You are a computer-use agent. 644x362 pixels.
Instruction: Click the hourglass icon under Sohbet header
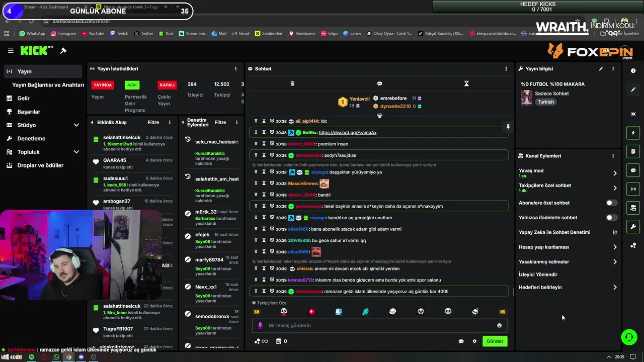point(466,83)
